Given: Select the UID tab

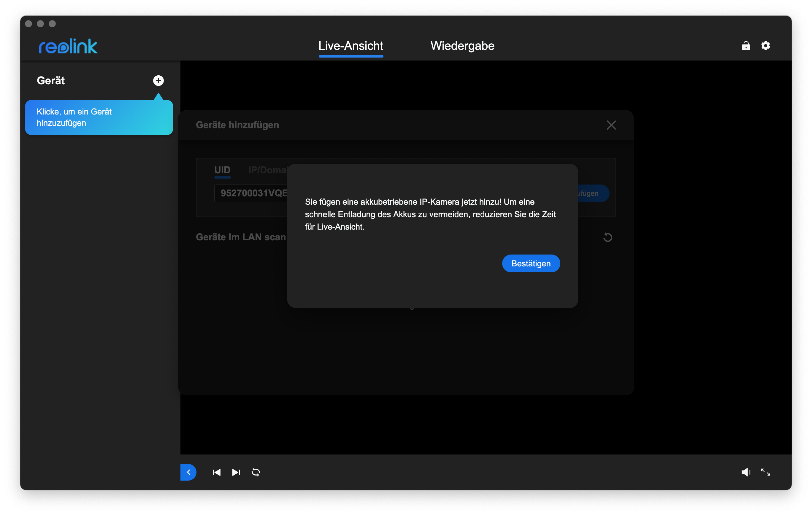Looking at the screenshot, I should click(222, 170).
